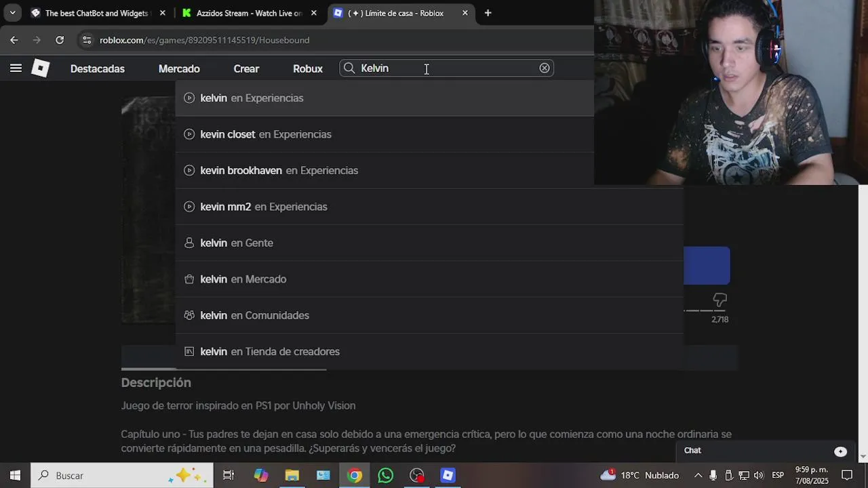Close the Azzidos Stream tab
Viewport: 868px width, 488px height.
coord(313,13)
